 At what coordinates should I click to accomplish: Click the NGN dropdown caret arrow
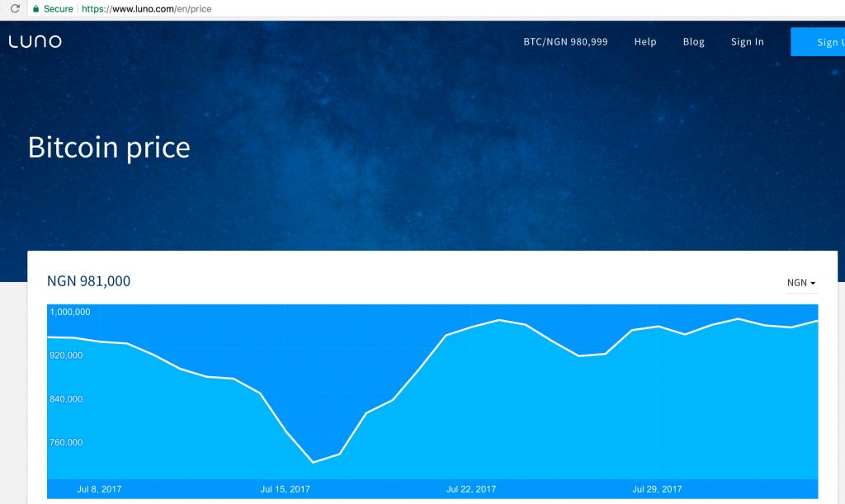(x=813, y=283)
